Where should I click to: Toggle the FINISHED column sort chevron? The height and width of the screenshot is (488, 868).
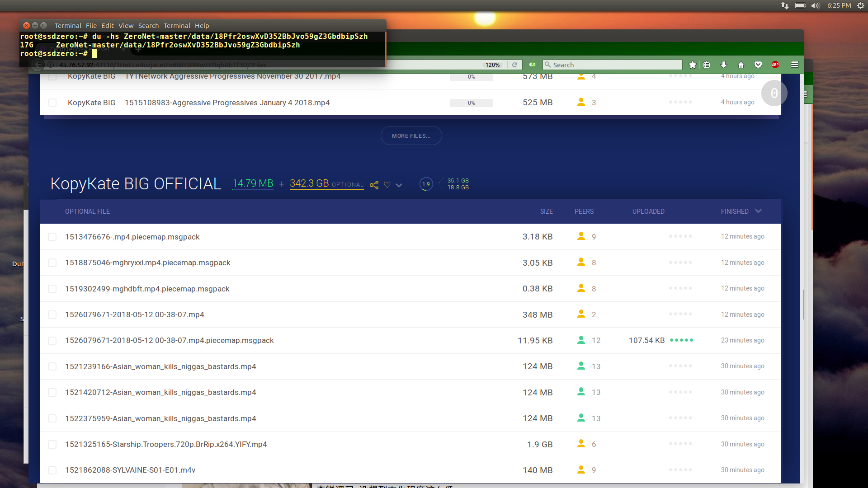tap(759, 211)
